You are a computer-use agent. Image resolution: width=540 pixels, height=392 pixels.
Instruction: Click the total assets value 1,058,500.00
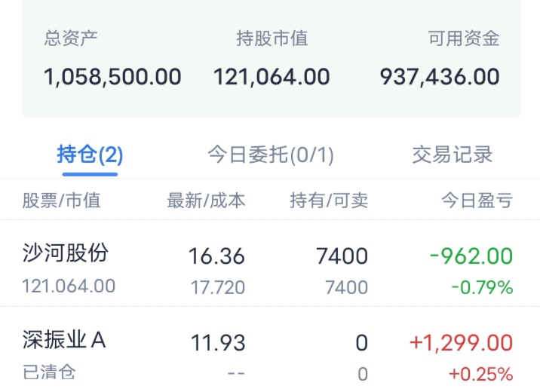112,77
